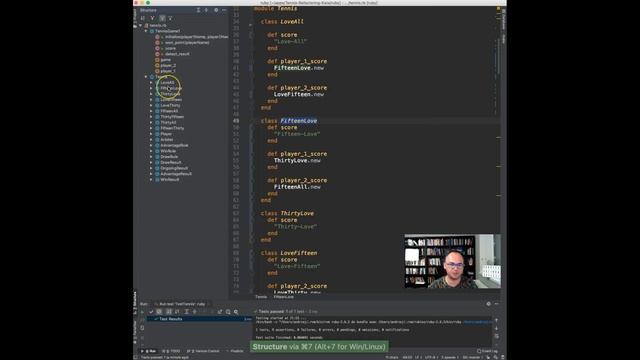Open Structure panel settings gear
640x360 pixels.
click(216, 10)
